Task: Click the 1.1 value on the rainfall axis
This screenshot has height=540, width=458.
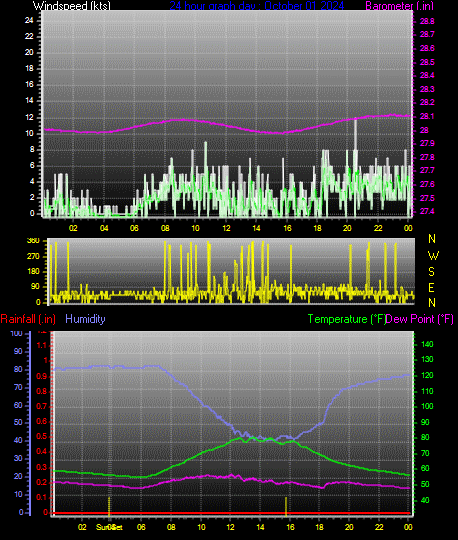Action: 42,345
